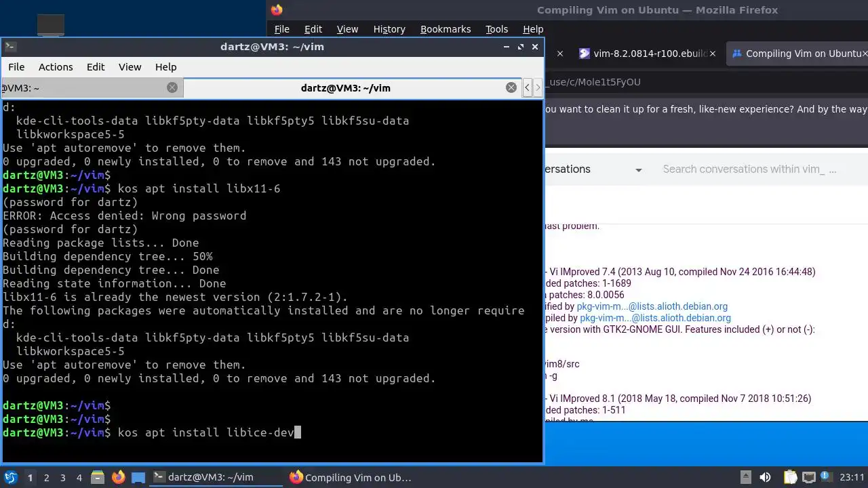Switch to workspace 3 in the pager
This screenshot has height=488, width=868.
[x=62, y=477]
